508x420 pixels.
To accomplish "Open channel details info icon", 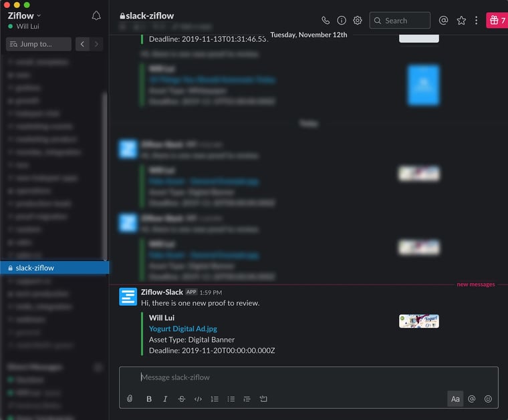I will [342, 21].
